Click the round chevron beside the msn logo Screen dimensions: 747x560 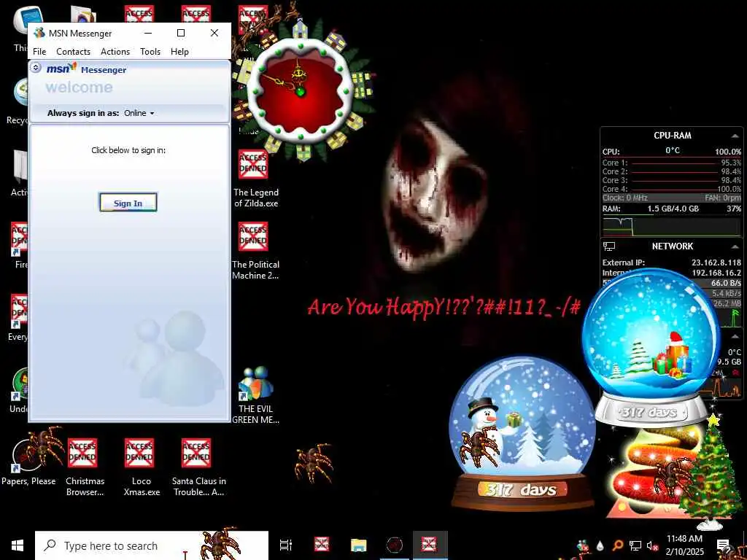35,68
